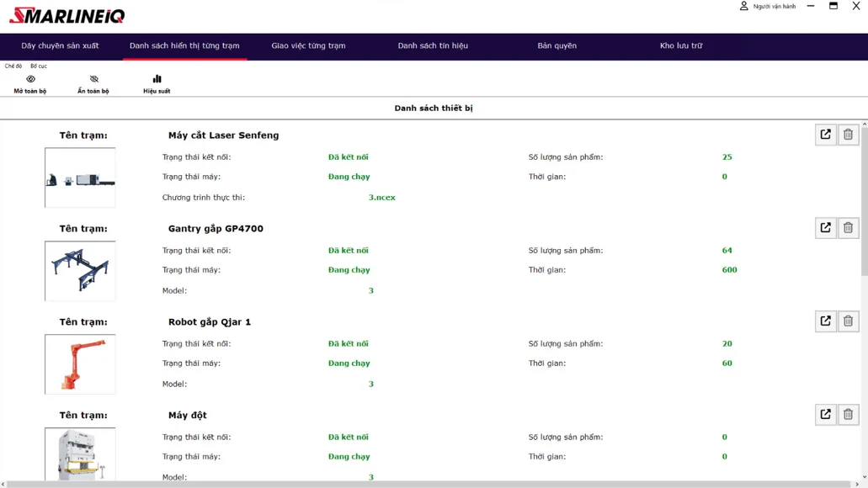Delete the Máy cắt Laser Senfeng station
868x488 pixels.
[848, 135]
